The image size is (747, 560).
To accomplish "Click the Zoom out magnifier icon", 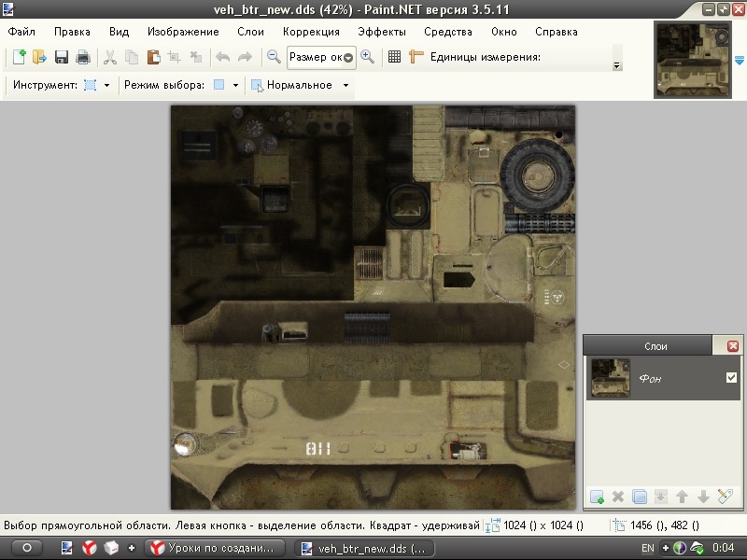I will click(274, 57).
